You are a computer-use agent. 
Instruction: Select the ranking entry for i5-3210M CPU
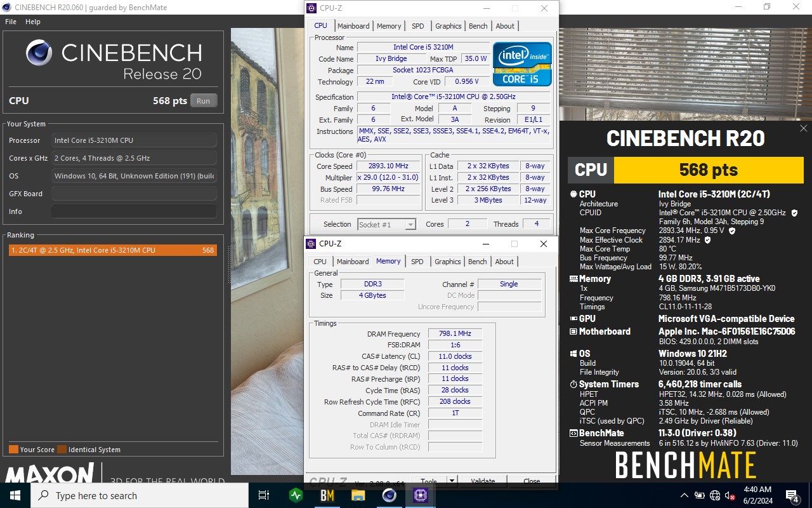click(112, 250)
